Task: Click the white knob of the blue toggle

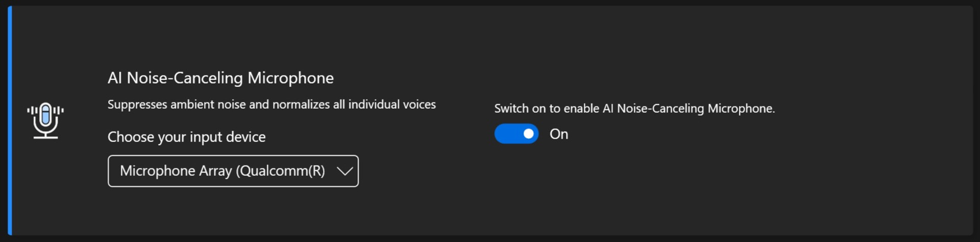Action: click(528, 134)
